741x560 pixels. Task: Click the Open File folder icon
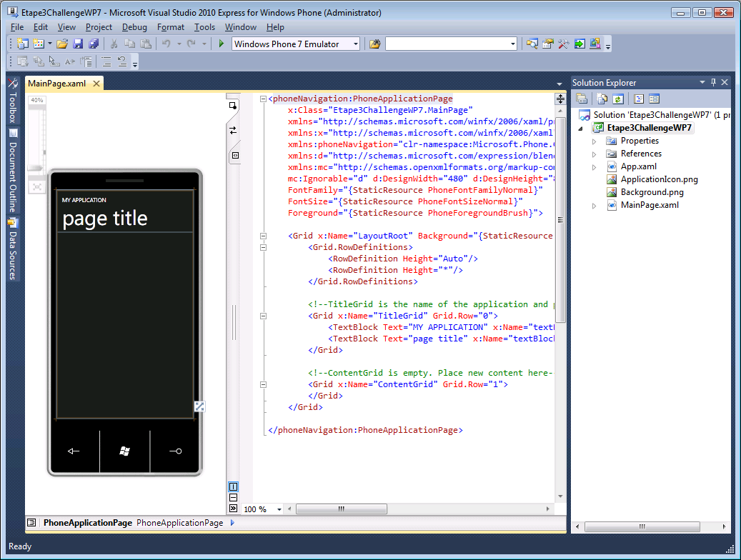63,44
